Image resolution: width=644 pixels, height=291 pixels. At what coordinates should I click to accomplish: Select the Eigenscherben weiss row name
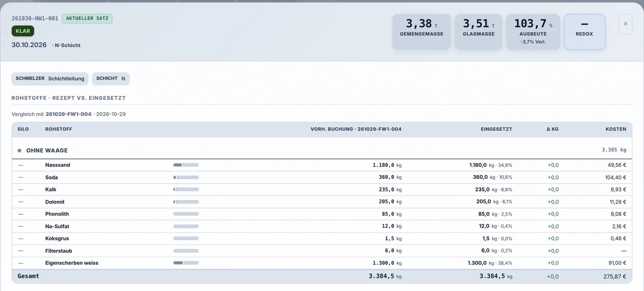[72, 263]
